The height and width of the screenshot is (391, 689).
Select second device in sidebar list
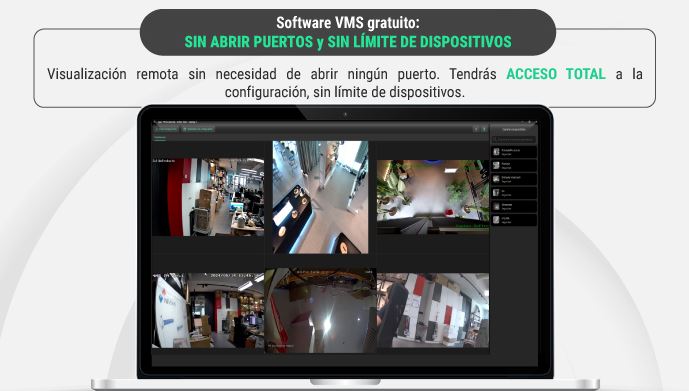pos(514,166)
